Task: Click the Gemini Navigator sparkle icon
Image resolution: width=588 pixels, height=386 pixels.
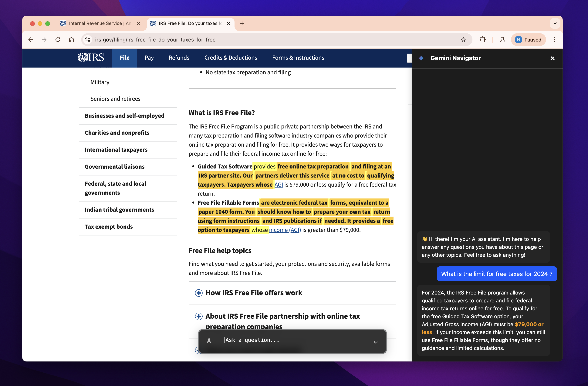Action: coord(421,58)
